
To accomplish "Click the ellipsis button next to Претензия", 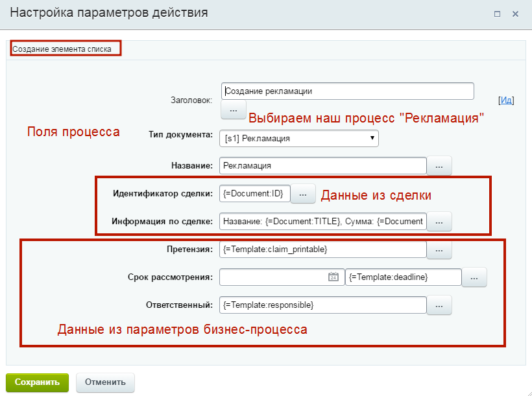I will [439, 249].
